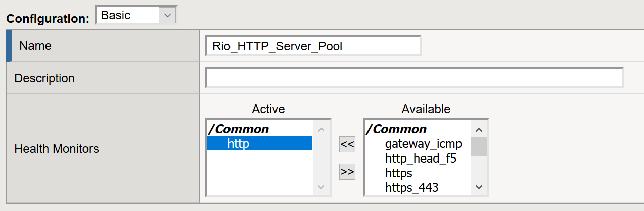The image size is (644, 211).
Task: Open the Configuration dropdown showing Basic
Action: 135,16
